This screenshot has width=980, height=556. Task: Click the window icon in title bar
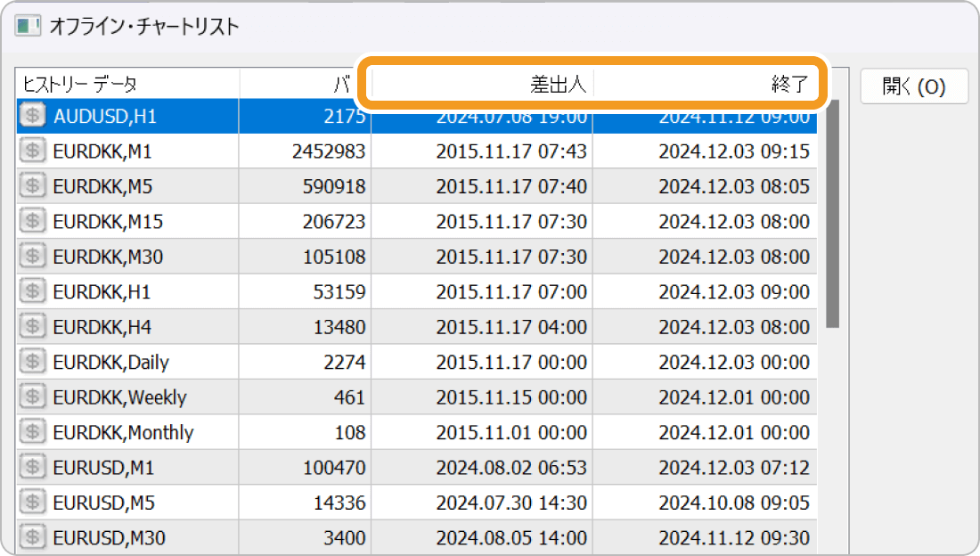27,27
